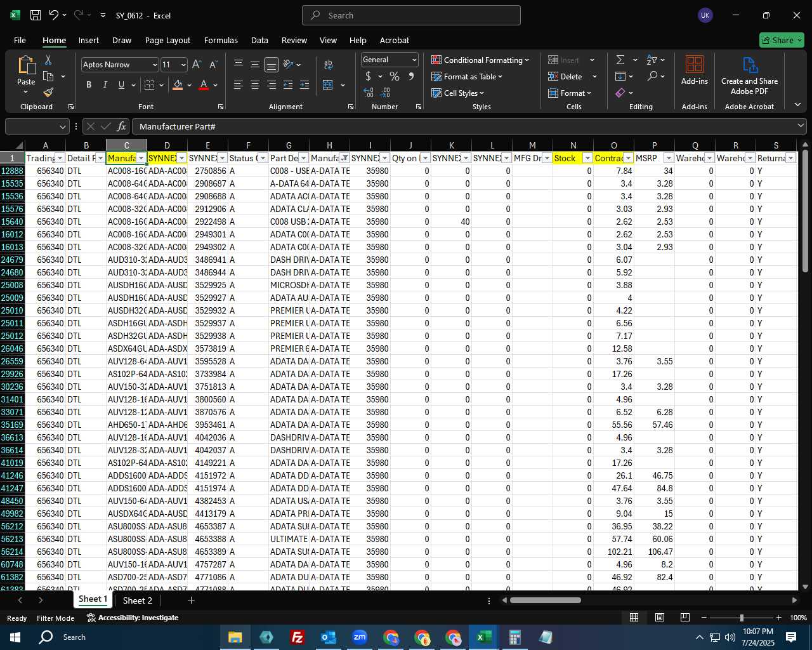Toggle Top Align
This screenshot has width=812, height=650.
239,65
